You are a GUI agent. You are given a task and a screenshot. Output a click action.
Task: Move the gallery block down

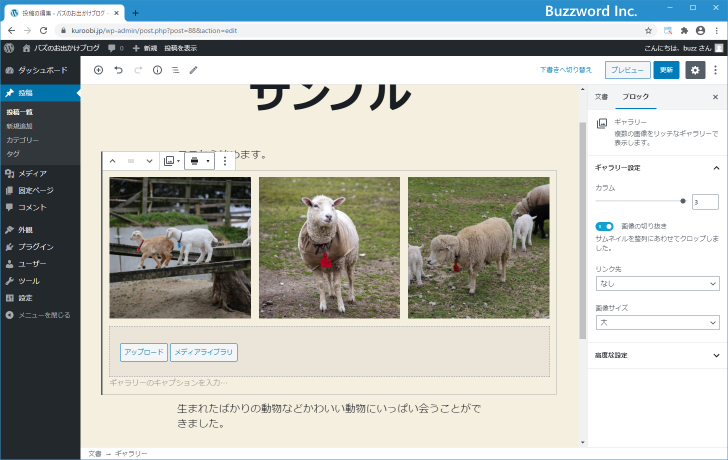[149, 161]
